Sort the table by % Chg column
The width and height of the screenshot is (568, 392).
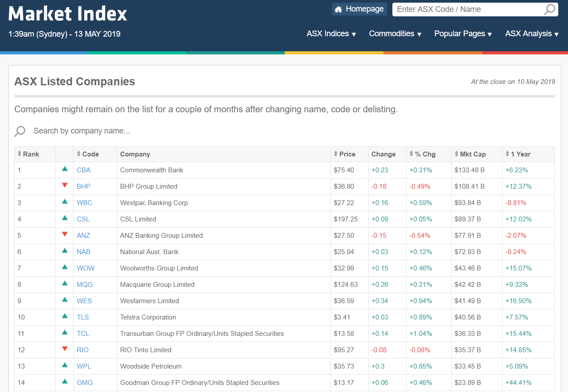tap(422, 154)
